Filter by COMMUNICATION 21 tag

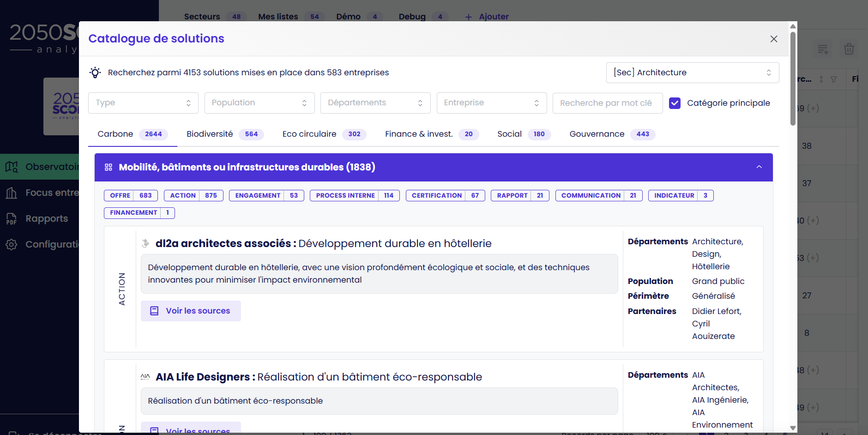click(599, 195)
